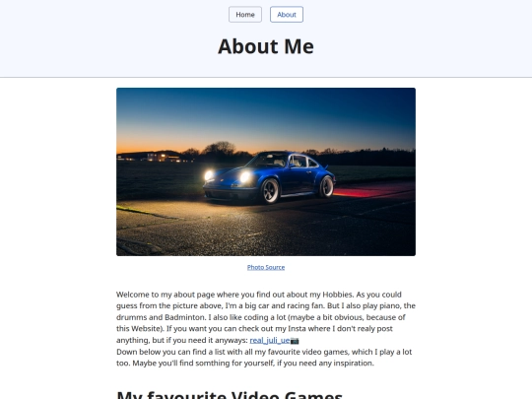Image resolution: width=532 pixels, height=399 pixels.
Task: Click the sentence starting with Down below
Action: tap(264, 358)
